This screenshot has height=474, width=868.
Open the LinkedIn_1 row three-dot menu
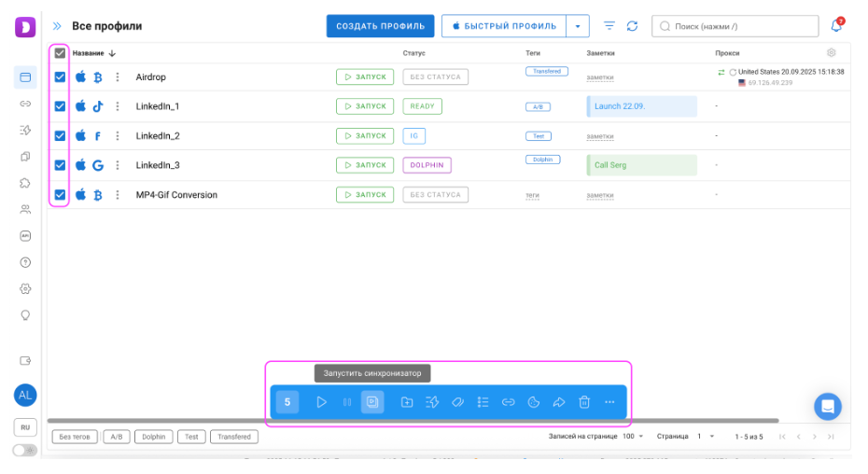[x=118, y=106]
